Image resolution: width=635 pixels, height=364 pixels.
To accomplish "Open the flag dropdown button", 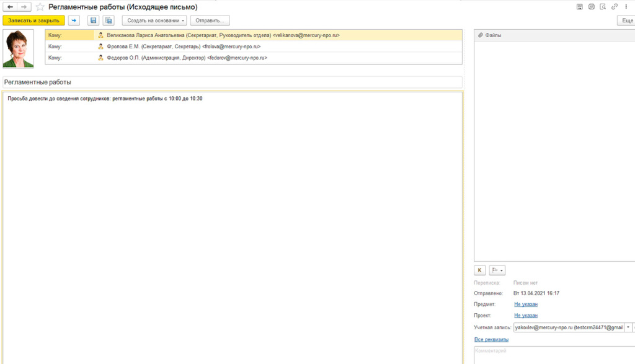I will tap(497, 270).
